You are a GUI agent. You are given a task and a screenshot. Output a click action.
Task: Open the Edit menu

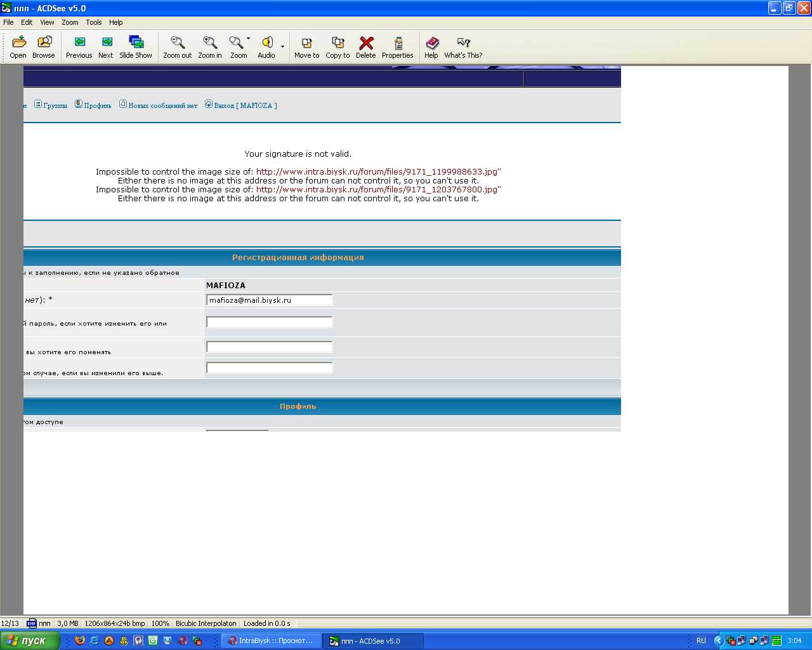click(x=27, y=22)
